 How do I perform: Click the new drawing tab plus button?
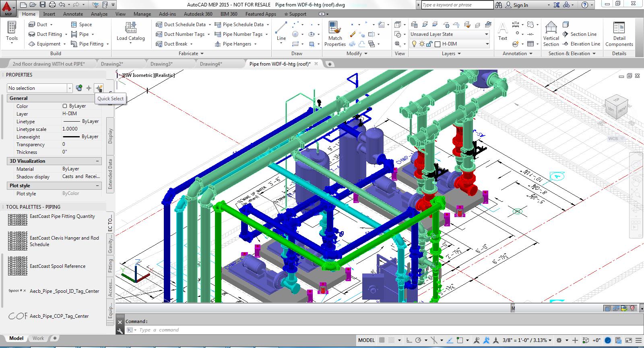click(x=329, y=64)
